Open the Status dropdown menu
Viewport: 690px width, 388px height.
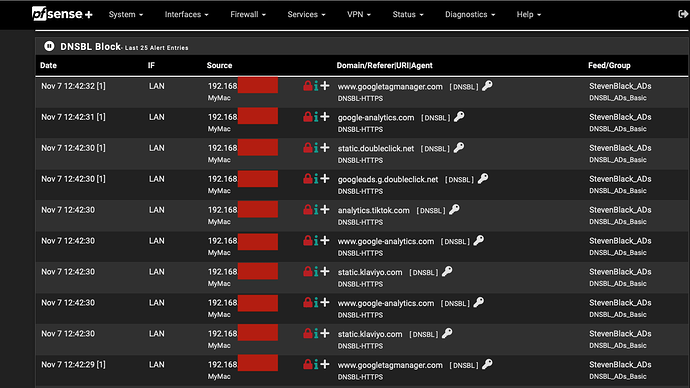[408, 15]
